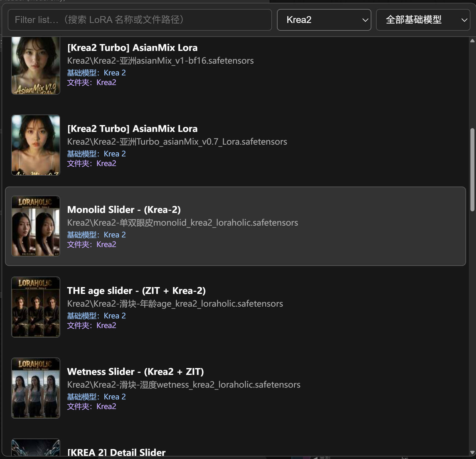Select the thumbnail of the asianMix_v0.7 LoRA
This screenshot has width=476, height=459.
click(x=36, y=145)
